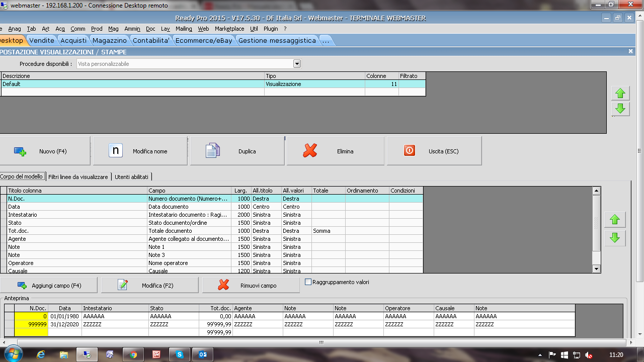
Task: Open the Ammin menu
Action: click(x=132, y=29)
